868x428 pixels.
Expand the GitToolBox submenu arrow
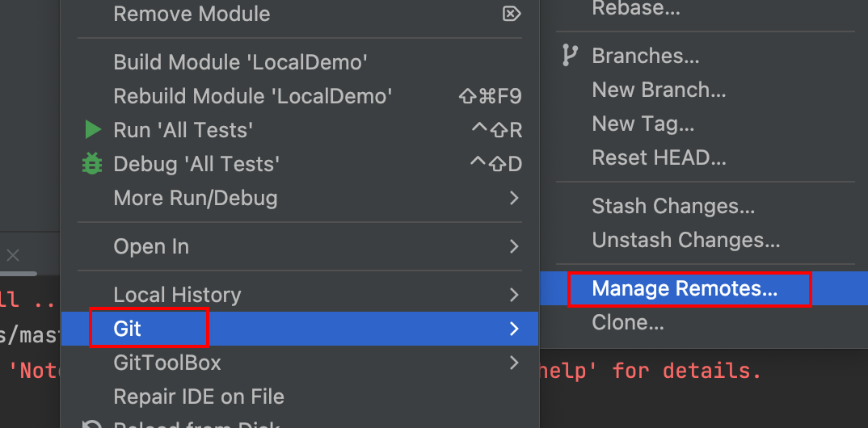[x=514, y=363]
